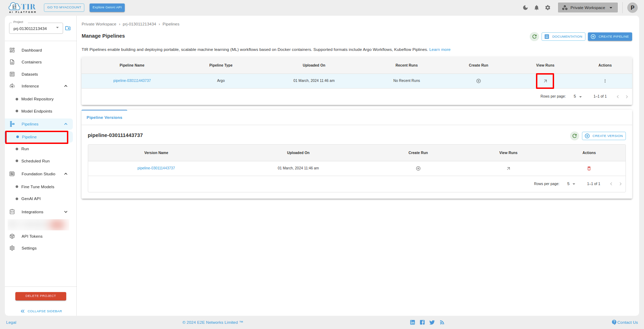The image size is (644, 329).
Task: Open Settings in the sidebar
Action: [x=29, y=248]
